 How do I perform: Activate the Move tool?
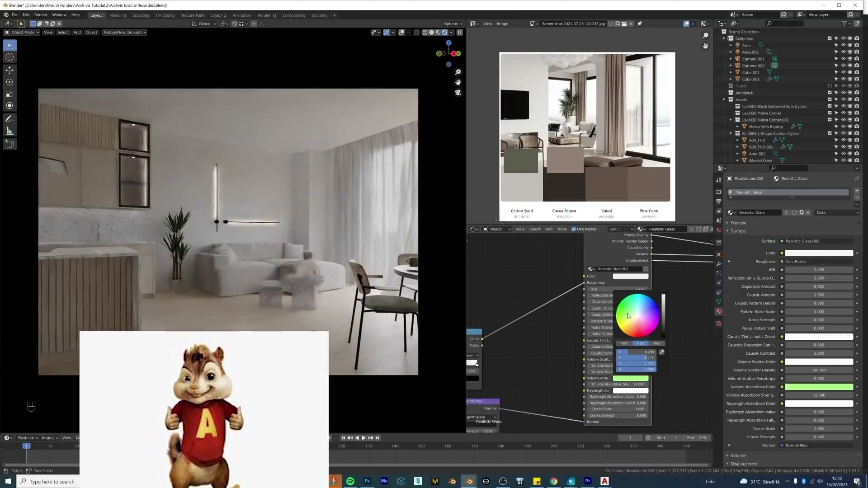tap(9, 70)
